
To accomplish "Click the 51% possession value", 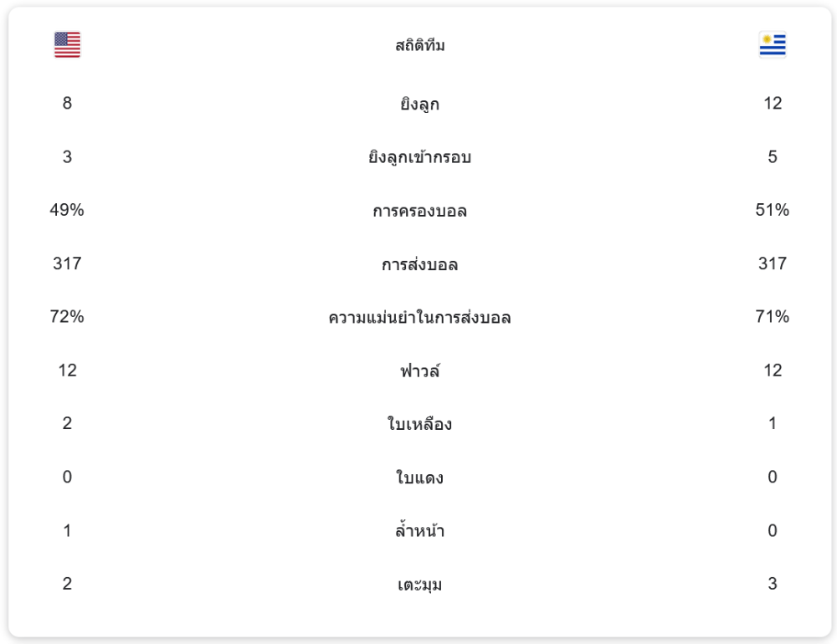I will 772,210.
